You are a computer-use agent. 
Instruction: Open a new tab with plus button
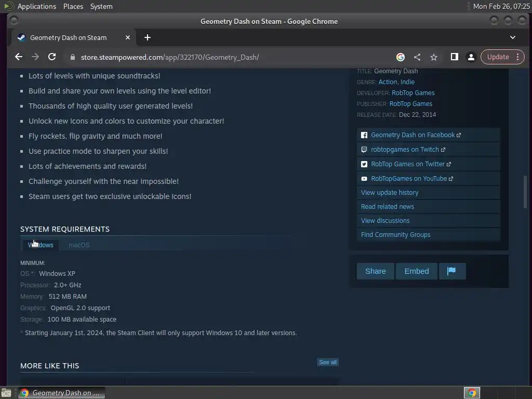pyautogui.click(x=147, y=37)
